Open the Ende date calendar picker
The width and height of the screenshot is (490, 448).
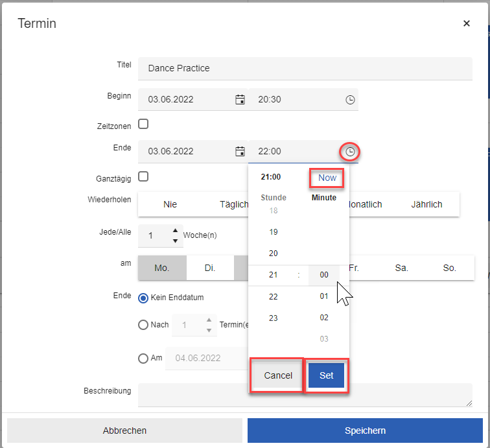[240, 152]
